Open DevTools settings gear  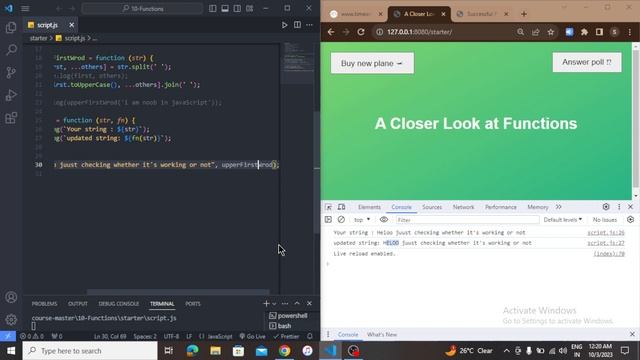click(606, 207)
